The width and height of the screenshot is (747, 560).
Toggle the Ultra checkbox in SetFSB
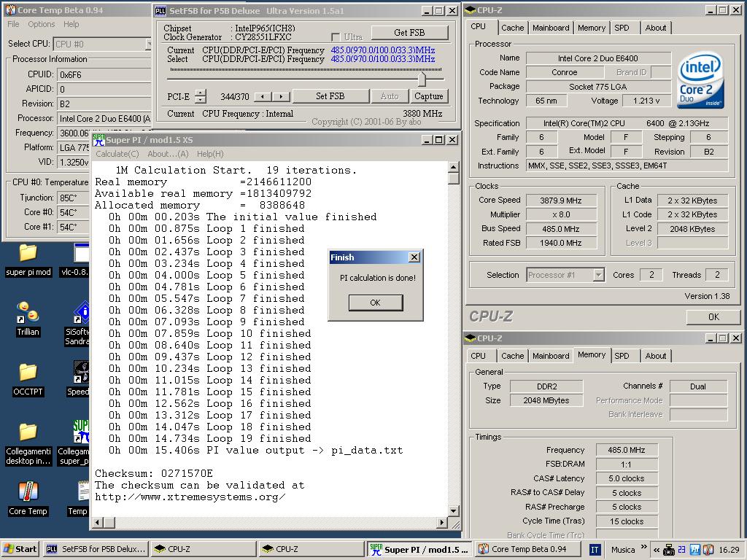(336, 36)
